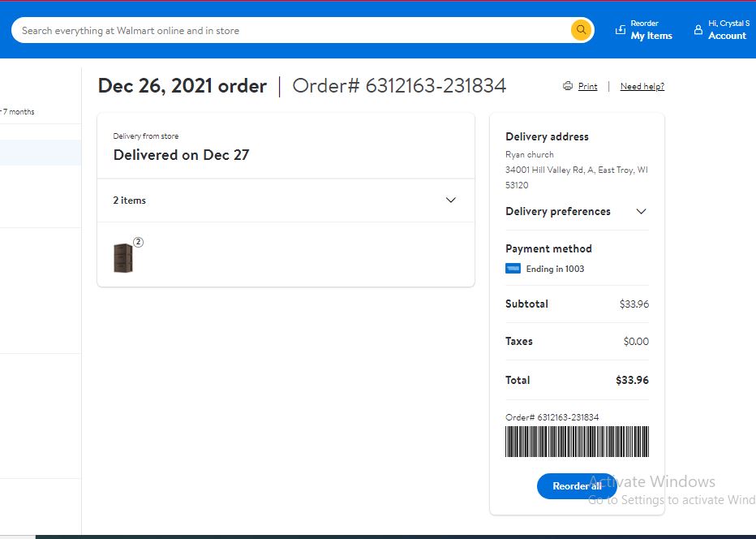The height and width of the screenshot is (539, 756).
Task: Click the 2 items label
Action: pyautogui.click(x=129, y=201)
